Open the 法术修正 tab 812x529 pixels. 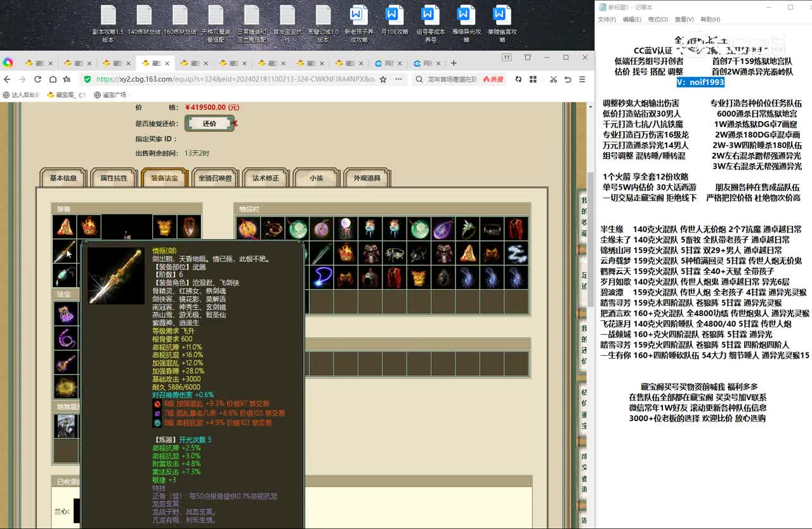266,178
